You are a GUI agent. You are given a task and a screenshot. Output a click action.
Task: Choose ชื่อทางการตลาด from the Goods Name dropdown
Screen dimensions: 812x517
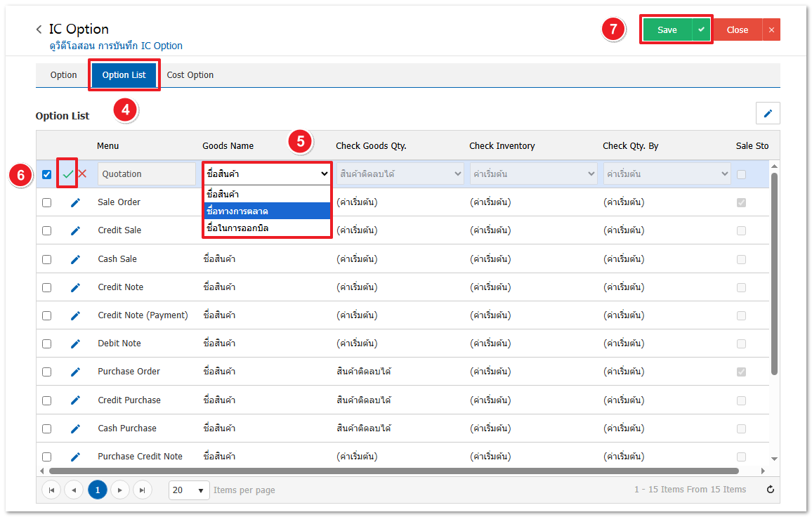click(x=267, y=211)
